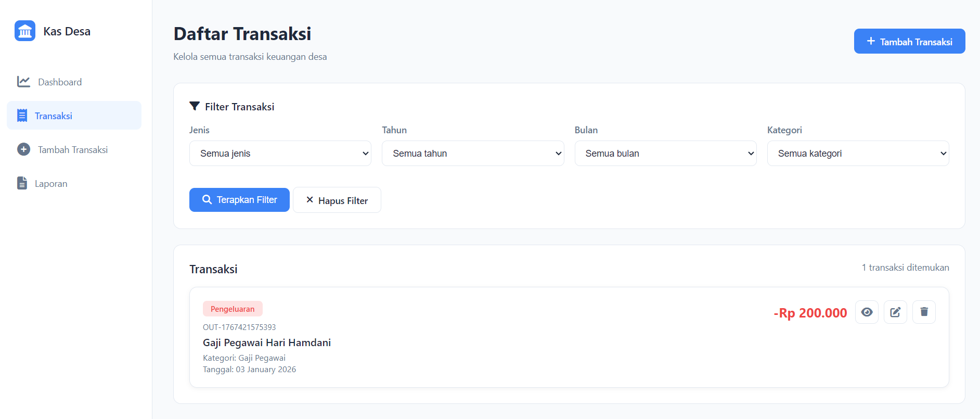Click the text Tanggal: 03 January 2026
Viewport: 980px width, 419px height.
(x=249, y=370)
